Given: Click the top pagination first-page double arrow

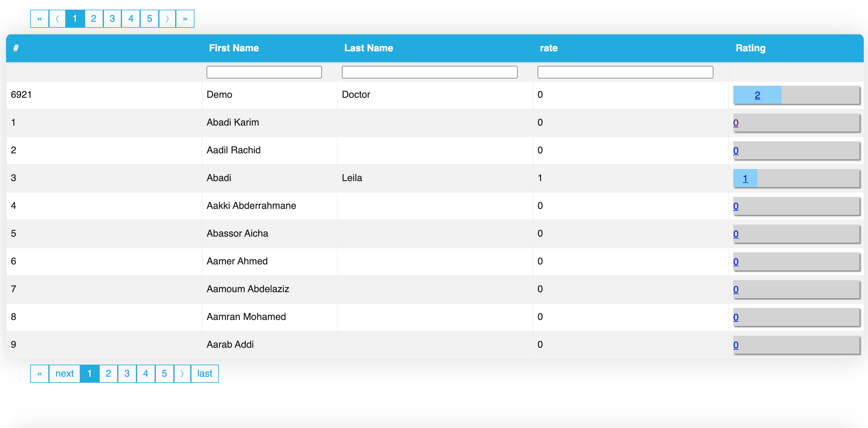Looking at the screenshot, I should click(40, 19).
